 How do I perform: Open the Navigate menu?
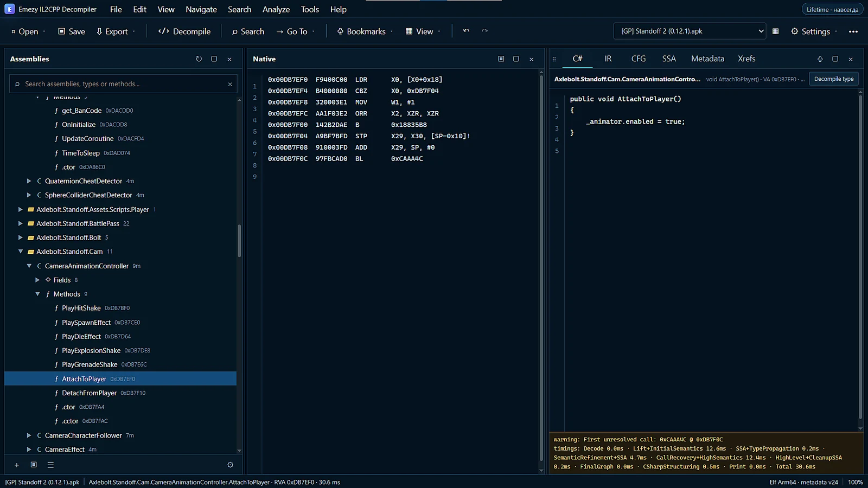pos(201,9)
